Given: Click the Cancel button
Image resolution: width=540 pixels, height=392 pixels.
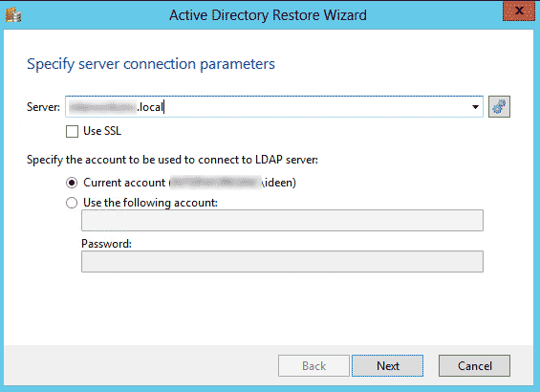Looking at the screenshot, I should (x=475, y=366).
